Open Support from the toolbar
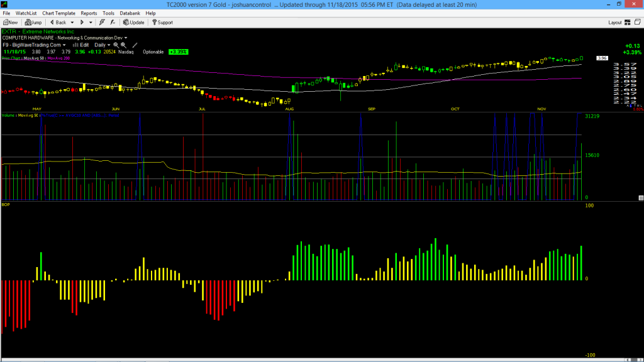Image resolution: width=644 pixels, height=362 pixels. (x=163, y=23)
